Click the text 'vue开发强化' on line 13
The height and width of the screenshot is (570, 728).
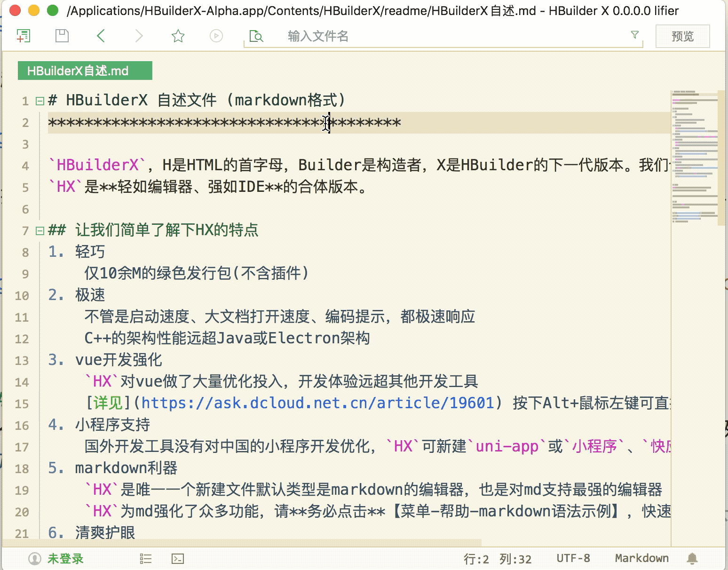pyautogui.click(x=119, y=360)
